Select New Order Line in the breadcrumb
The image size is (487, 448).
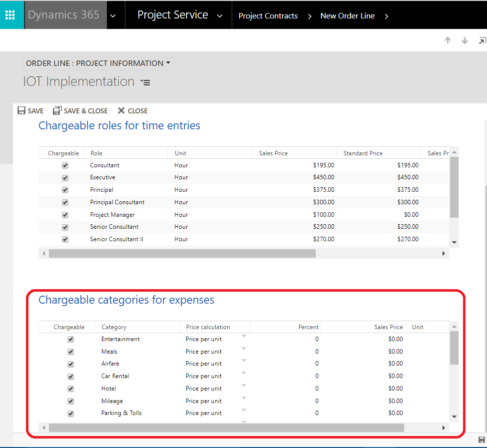tap(347, 16)
